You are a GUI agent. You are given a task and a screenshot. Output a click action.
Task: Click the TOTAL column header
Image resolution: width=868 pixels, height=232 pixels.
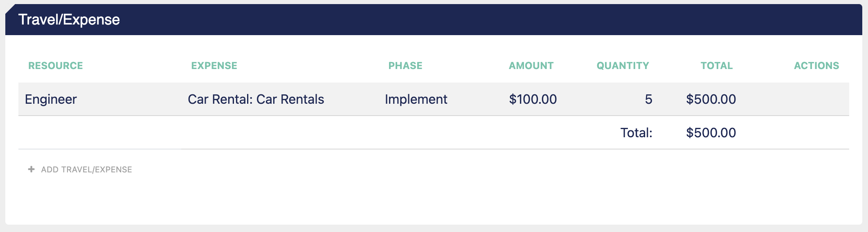[717, 66]
